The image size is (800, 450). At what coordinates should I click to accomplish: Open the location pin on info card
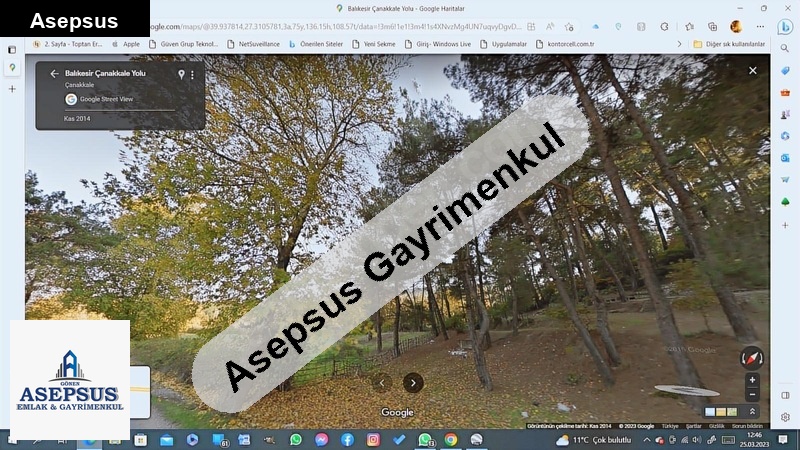[x=181, y=74]
